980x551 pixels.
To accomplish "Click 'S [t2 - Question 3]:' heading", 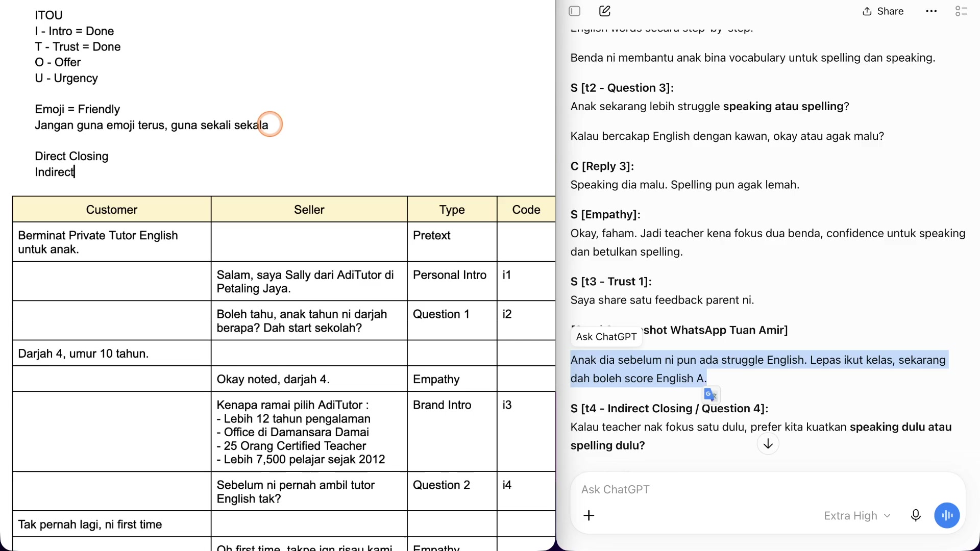I will point(622,88).
